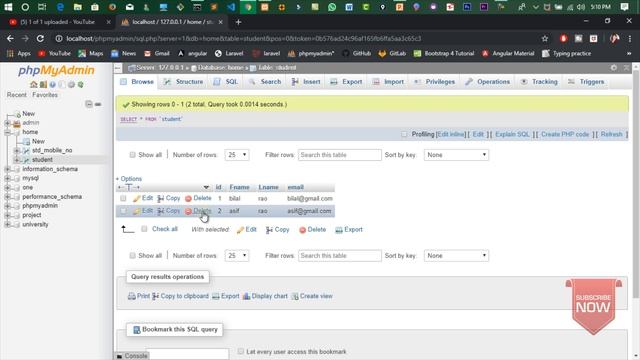Image resolution: width=640 pixels, height=360 pixels.
Task: Click the Copy icon for row asif
Action: pos(160,211)
